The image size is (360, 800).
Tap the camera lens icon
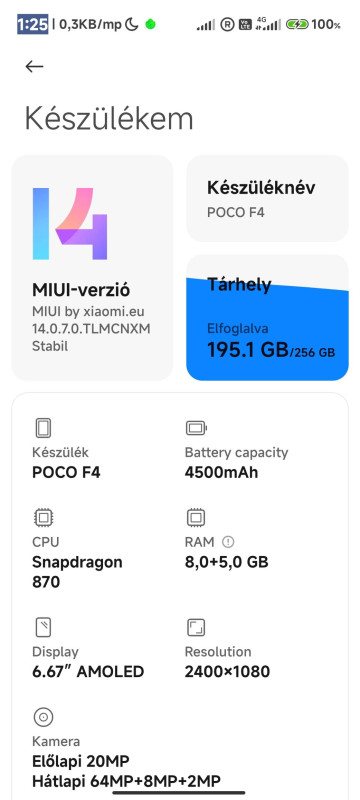coord(43,717)
